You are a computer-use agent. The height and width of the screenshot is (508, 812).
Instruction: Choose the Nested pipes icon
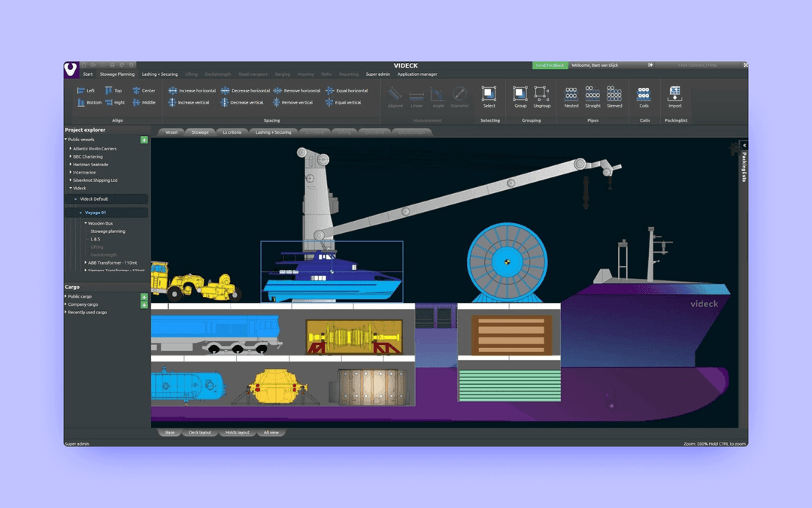coord(571,93)
